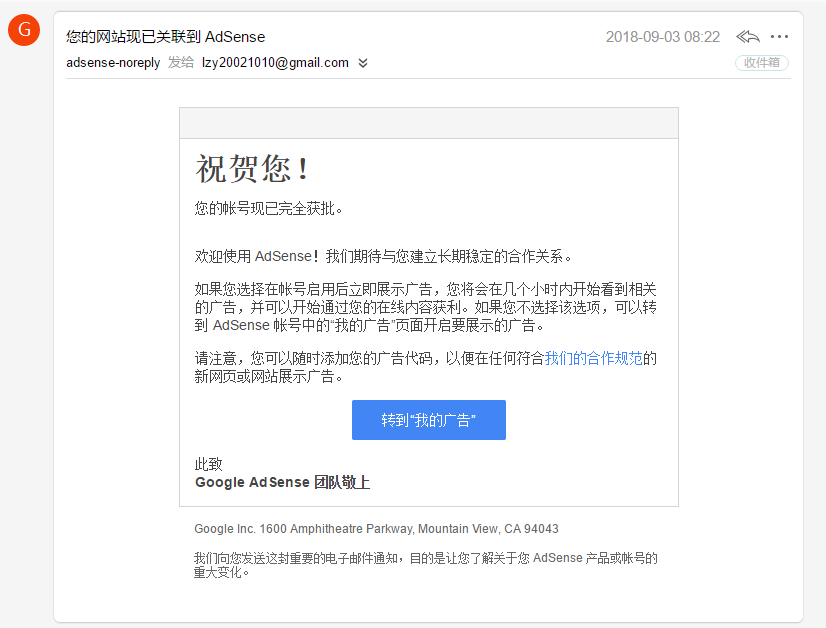Click the 转到"我的广告" blue button
826x628 pixels.
click(x=429, y=420)
